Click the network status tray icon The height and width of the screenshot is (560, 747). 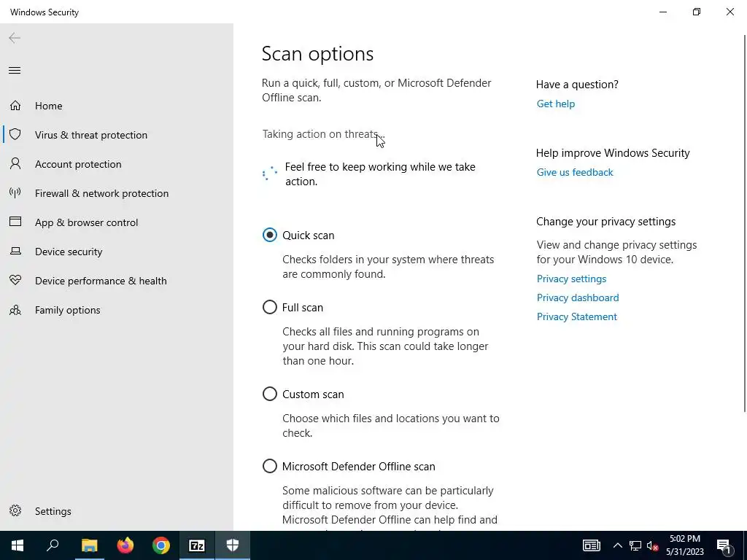point(635,545)
